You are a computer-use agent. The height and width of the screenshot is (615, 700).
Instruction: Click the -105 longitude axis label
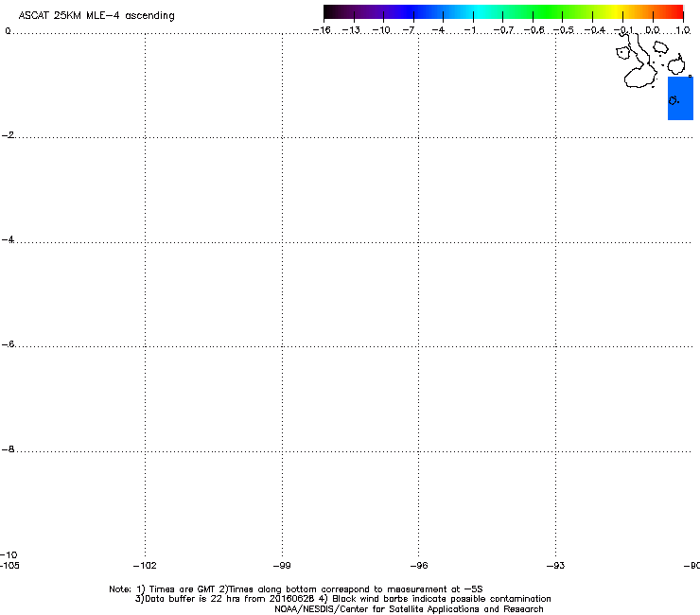[x=9, y=566]
